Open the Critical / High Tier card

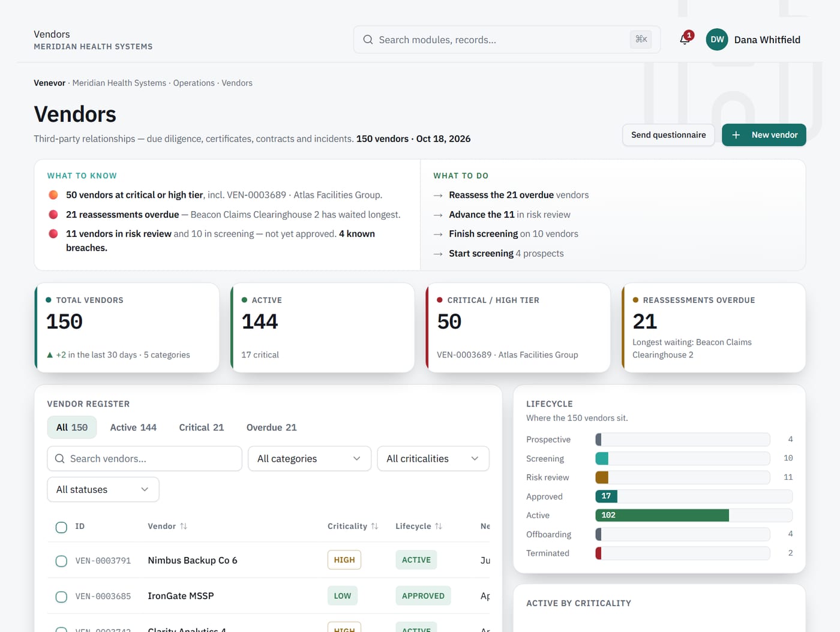(518, 327)
